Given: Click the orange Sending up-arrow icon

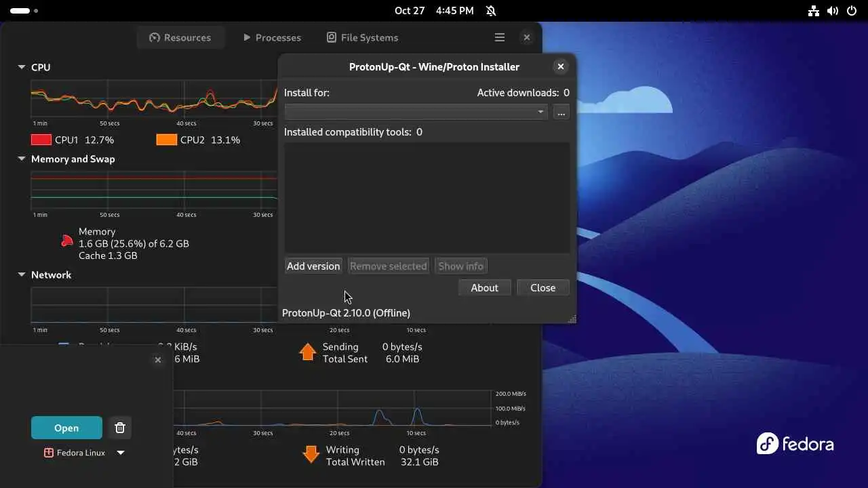Looking at the screenshot, I should click(308, 352).
